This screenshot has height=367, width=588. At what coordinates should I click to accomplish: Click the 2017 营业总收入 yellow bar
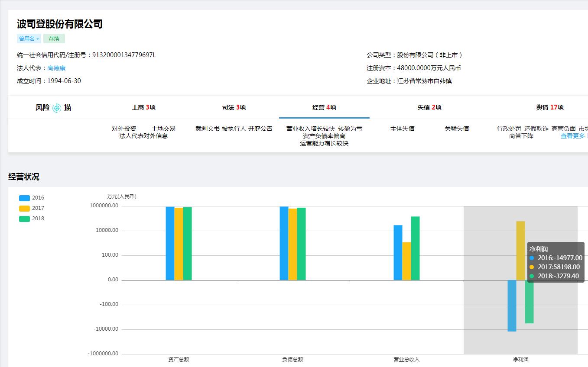click(x=406, y=261)
